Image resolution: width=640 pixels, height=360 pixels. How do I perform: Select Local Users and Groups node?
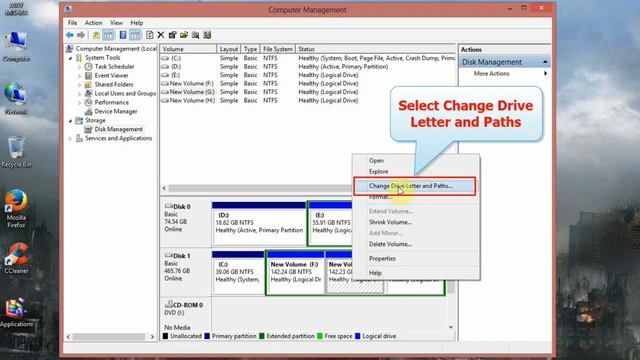point(125,93)
